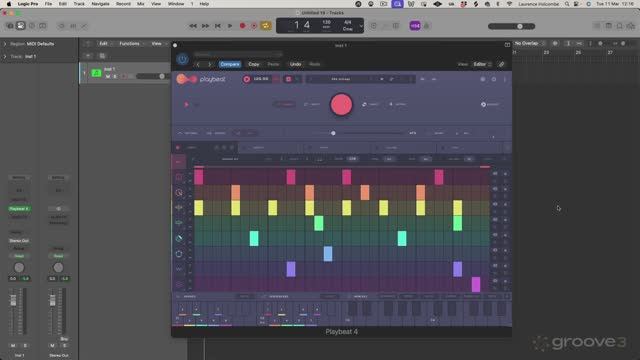Open the plugin View Editor dropdown

(482, 64)
